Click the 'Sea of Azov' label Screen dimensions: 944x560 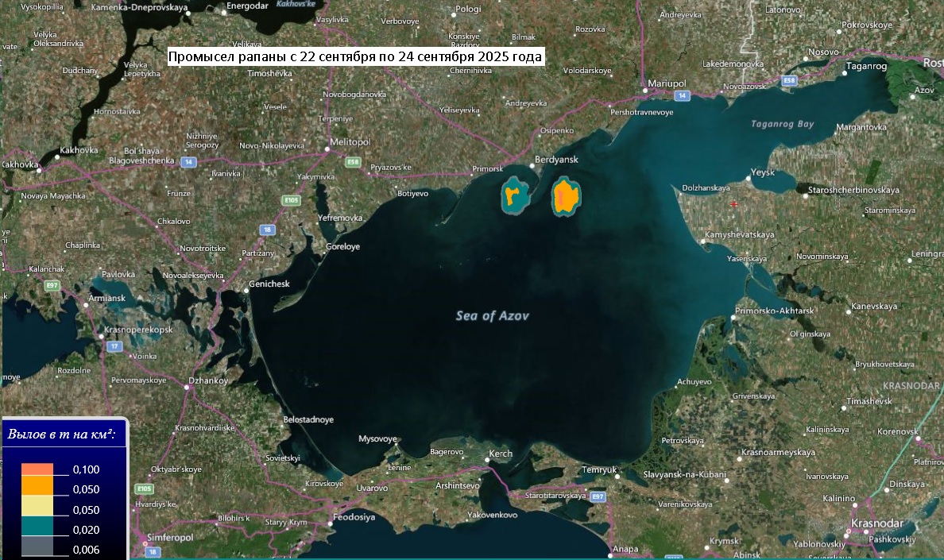492,315
